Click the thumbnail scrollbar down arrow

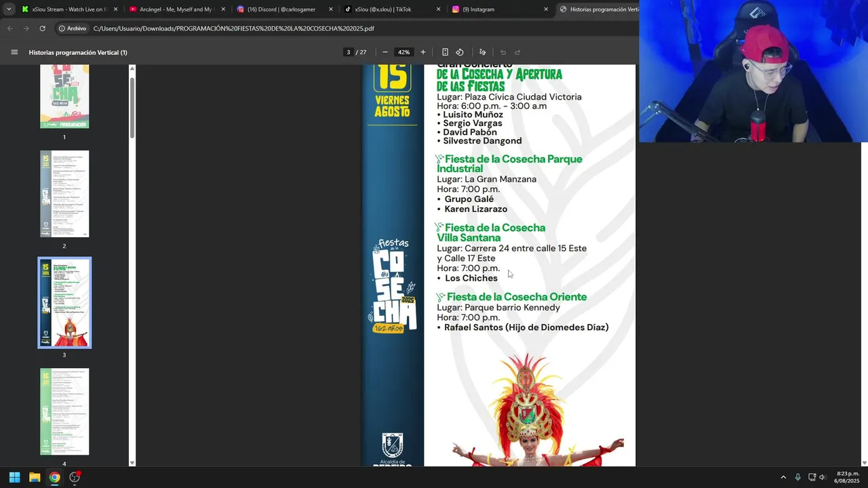tap(132, 463)
